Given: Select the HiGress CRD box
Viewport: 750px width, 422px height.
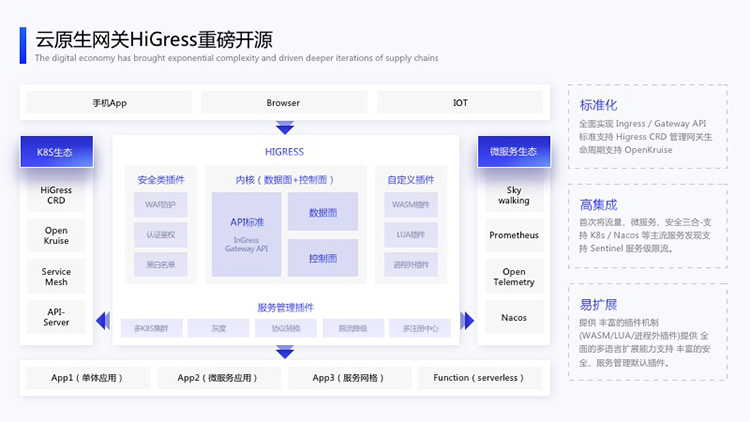Looking at the screenshot, I should pos(56,195).
